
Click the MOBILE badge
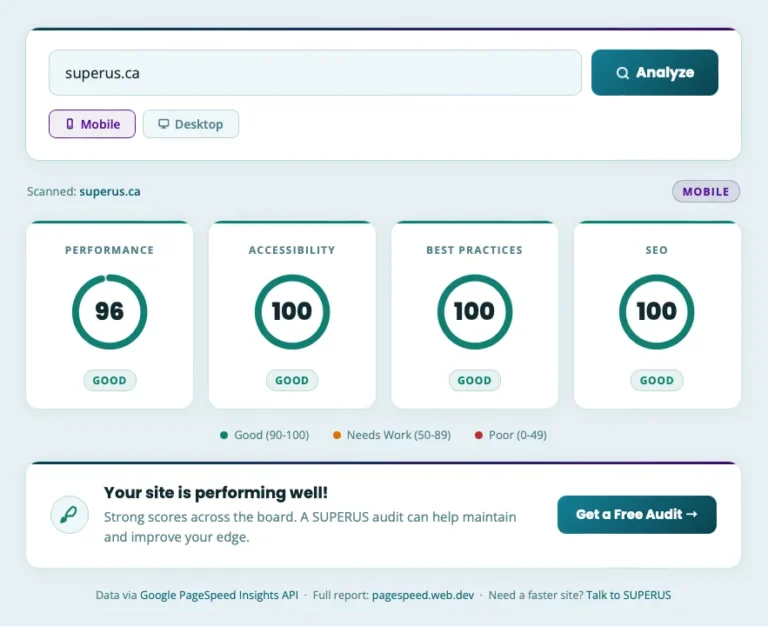[x=705, y=192]
